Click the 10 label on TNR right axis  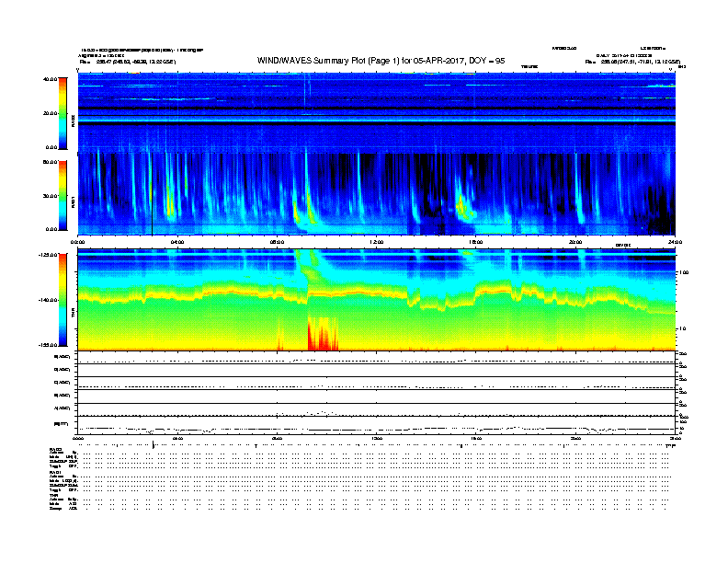[682, 328]
